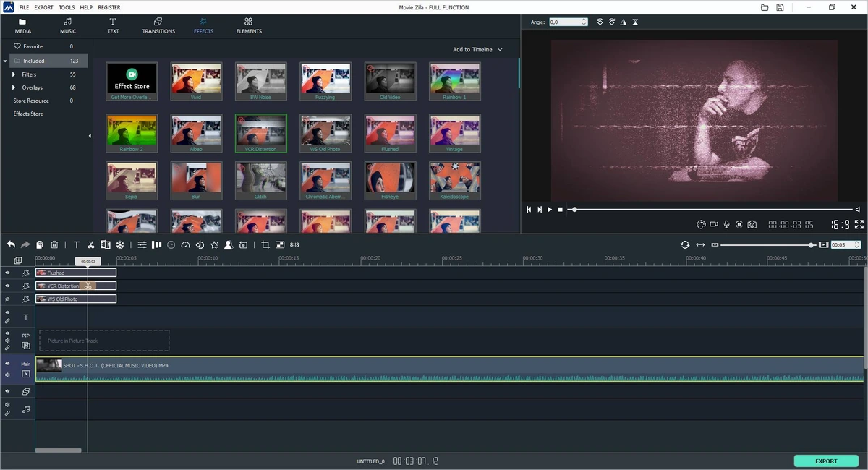The image size is (868, 470).
Task: Flip the preview horizontally
Action: 624,22
